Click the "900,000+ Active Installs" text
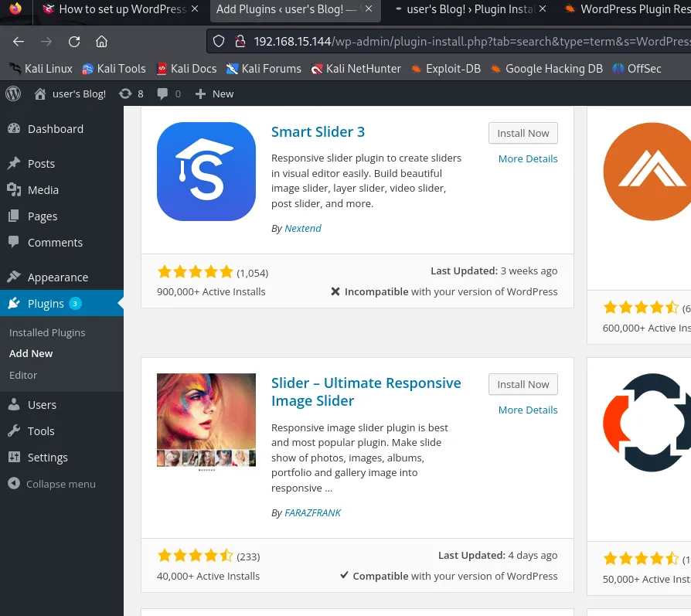The height and width of the screenshot is (616, 691). [x=211, y=291]
